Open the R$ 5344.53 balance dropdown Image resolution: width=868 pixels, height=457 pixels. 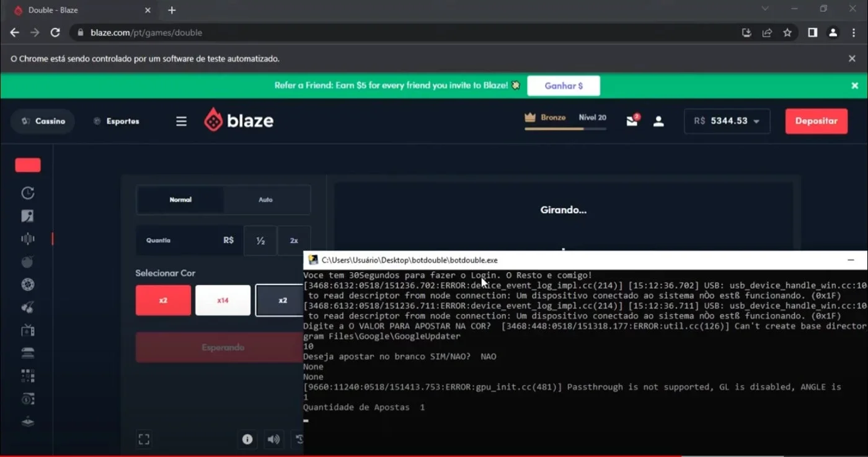tap(727, 121)
